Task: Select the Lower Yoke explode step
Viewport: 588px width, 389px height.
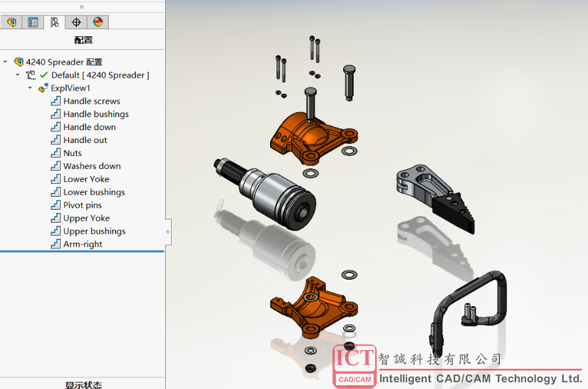Action: tap(86, 179)
